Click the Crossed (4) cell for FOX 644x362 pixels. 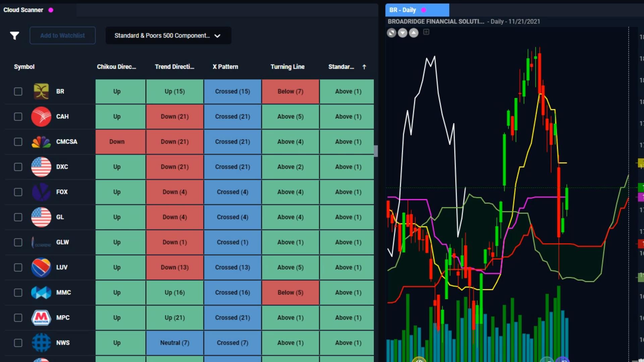232,192
